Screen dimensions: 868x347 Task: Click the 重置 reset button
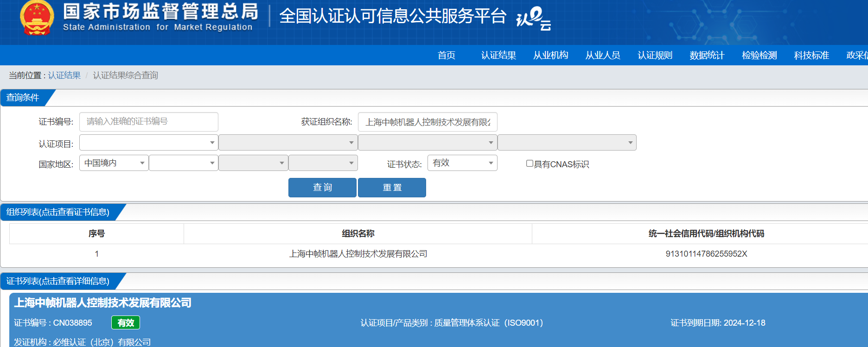click(392, 188)
